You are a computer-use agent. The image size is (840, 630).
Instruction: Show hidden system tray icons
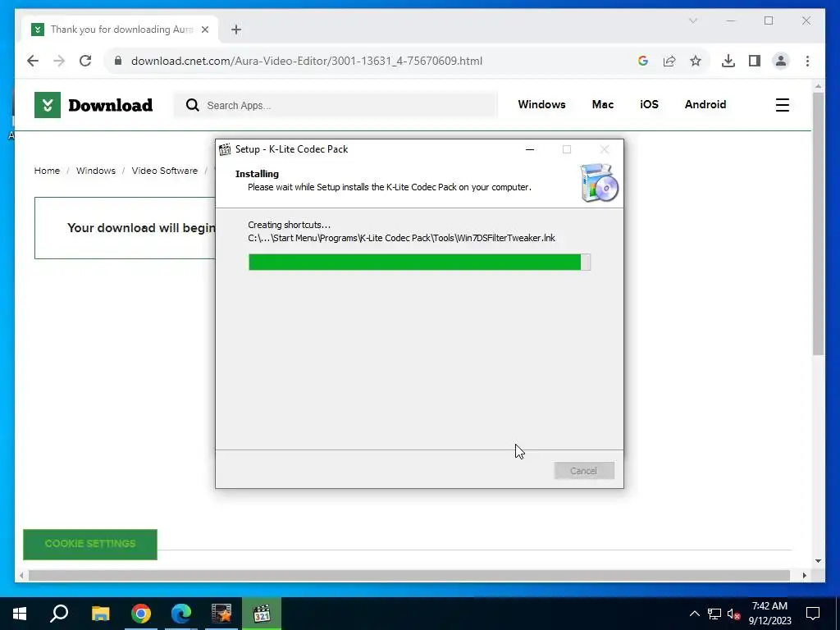tap(694, 614)
